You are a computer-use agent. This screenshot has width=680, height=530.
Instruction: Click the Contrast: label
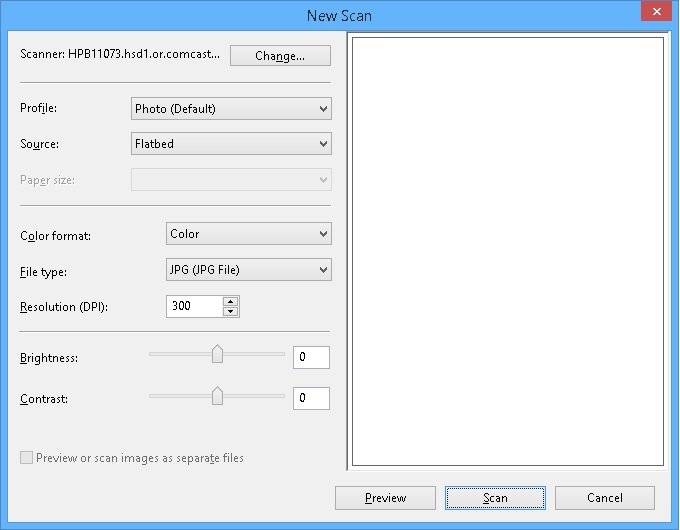coord(44,399)
